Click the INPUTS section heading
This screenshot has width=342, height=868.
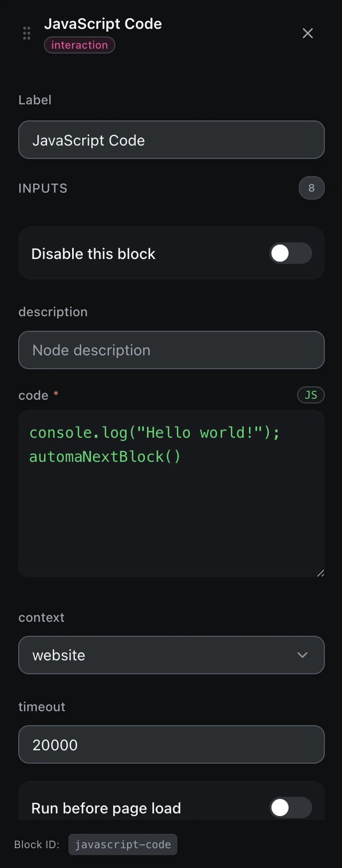tap(43, 188)
